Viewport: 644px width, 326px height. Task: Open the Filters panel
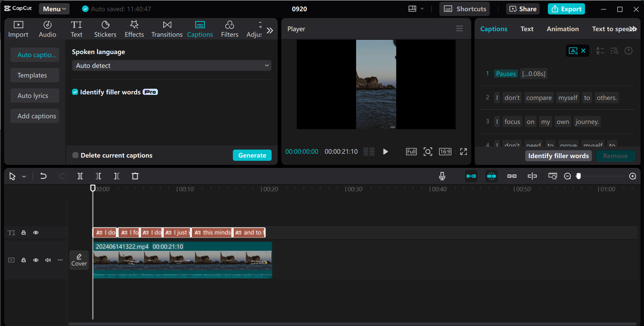229,29
